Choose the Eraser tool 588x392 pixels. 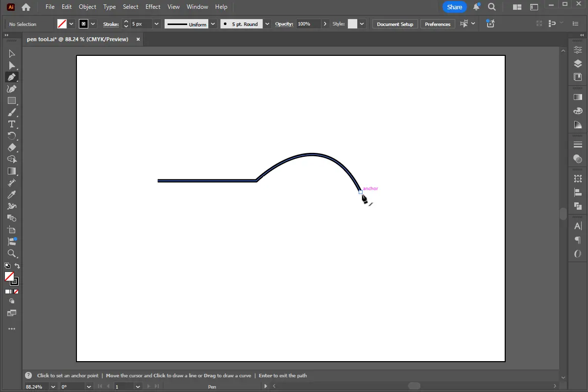click(x=12, y=147)
